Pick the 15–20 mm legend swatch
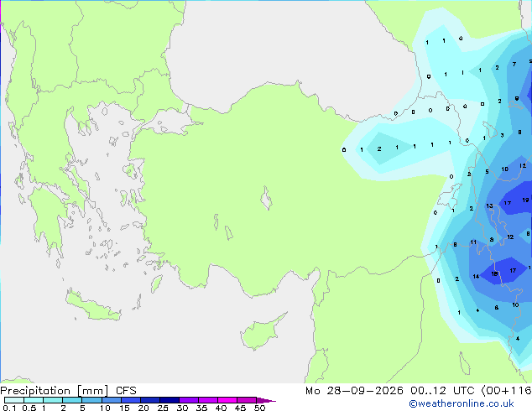This screenshot has height=411, width=532. 130,400
